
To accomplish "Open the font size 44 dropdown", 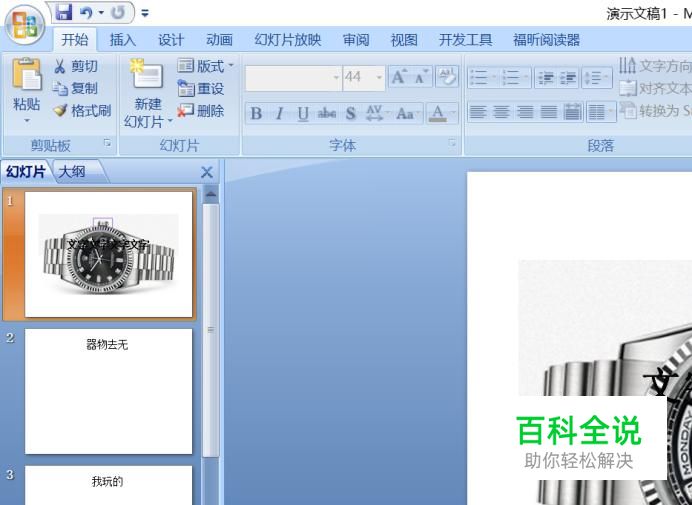I will [379, 78].
